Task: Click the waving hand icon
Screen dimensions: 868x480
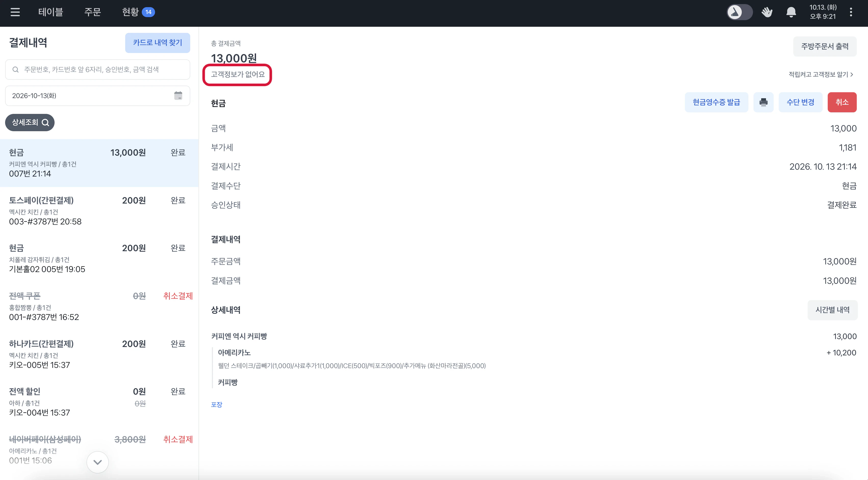Action: click(x=767, y=12)
